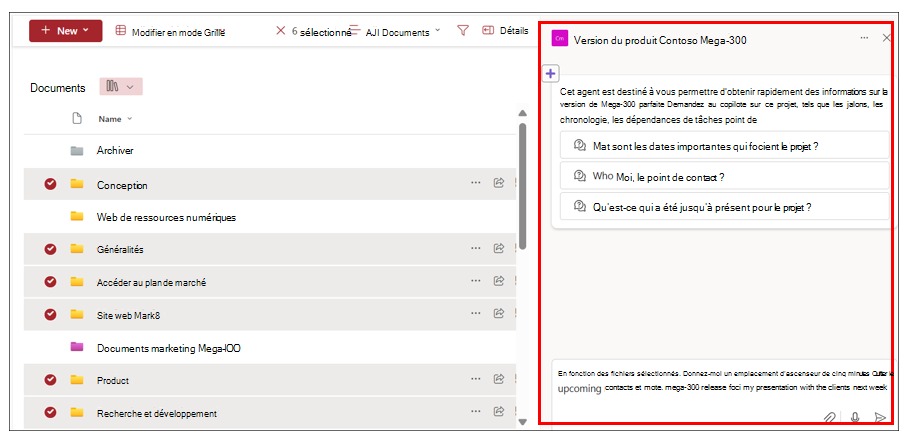This screenshot has height=442, width=907.
Task: Uncheck the Site web Mark8 folder
Action: click(x=50, y=314)
